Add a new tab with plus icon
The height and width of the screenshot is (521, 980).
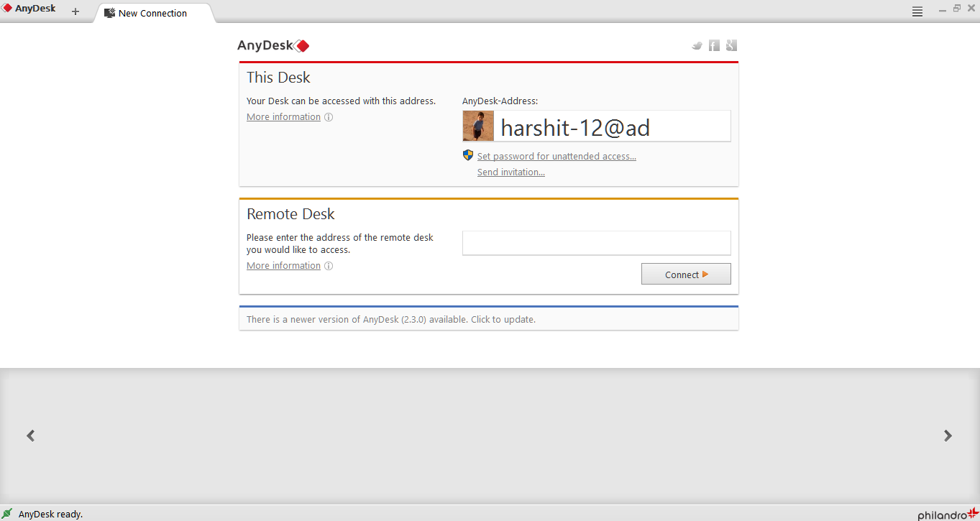pyautogui.click(x=75, y=11)
